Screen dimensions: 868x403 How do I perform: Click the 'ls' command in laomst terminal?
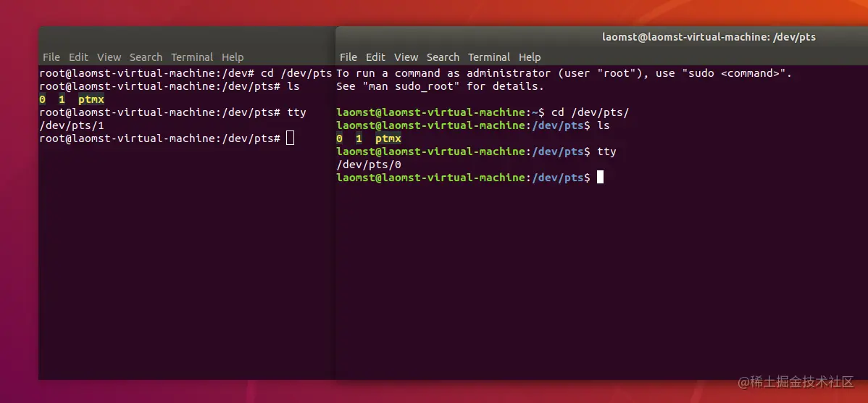[x=604, y=125]
